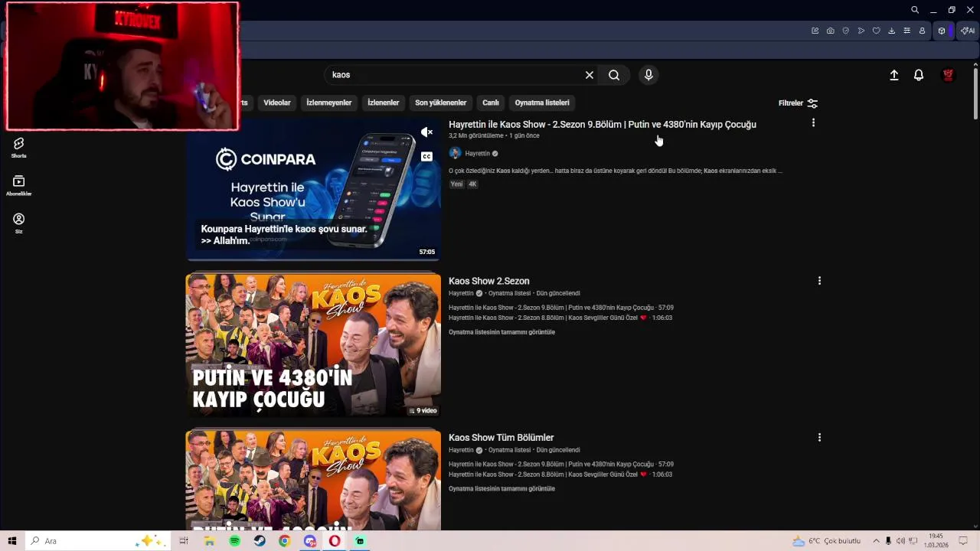Screen dimensions: 980x551
Task: Open the Coinpara Kaos Show video thumbnail
Action: click(x=313, y=189)
